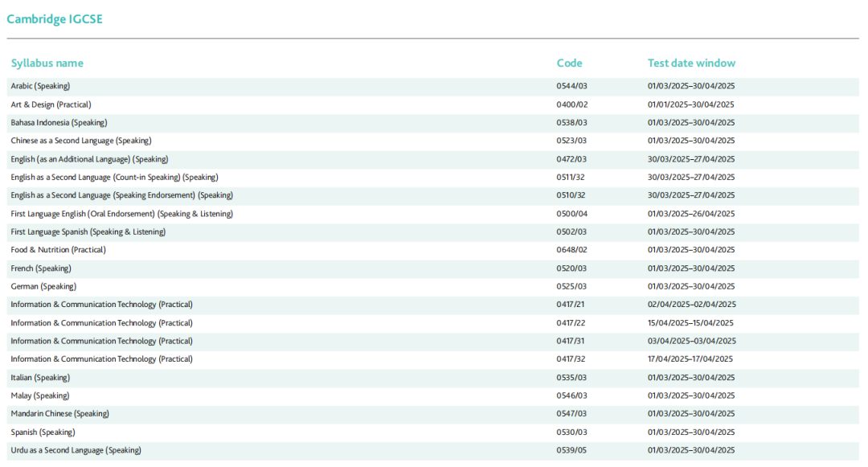868x467 pixels.
Task: Click date range 01/03/2025–26/04/2025
Action: [691, 214]
